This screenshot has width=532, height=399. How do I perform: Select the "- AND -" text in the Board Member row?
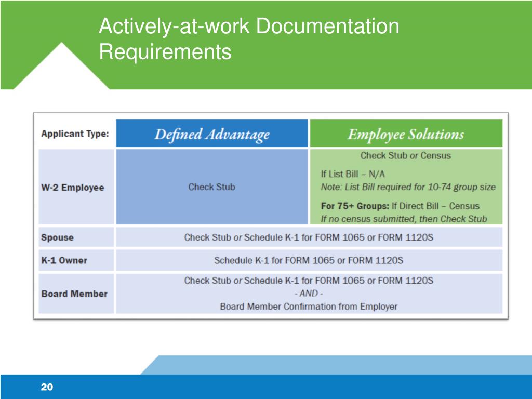click(309, 293)
